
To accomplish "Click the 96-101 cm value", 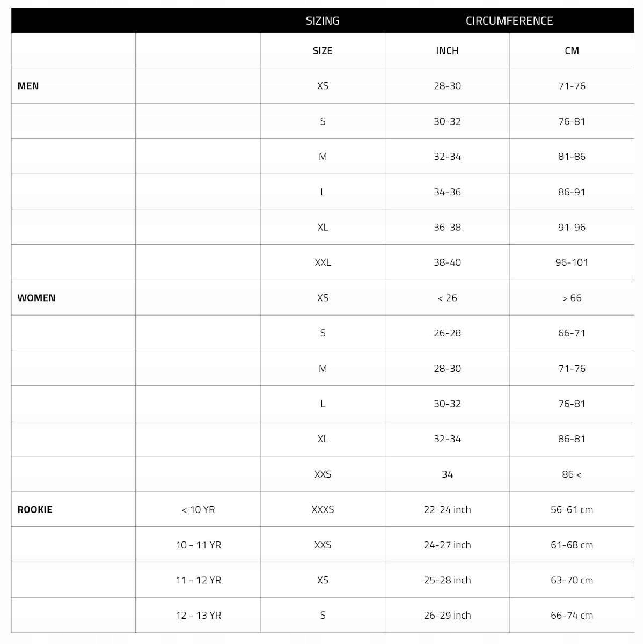I will point(572,262).
